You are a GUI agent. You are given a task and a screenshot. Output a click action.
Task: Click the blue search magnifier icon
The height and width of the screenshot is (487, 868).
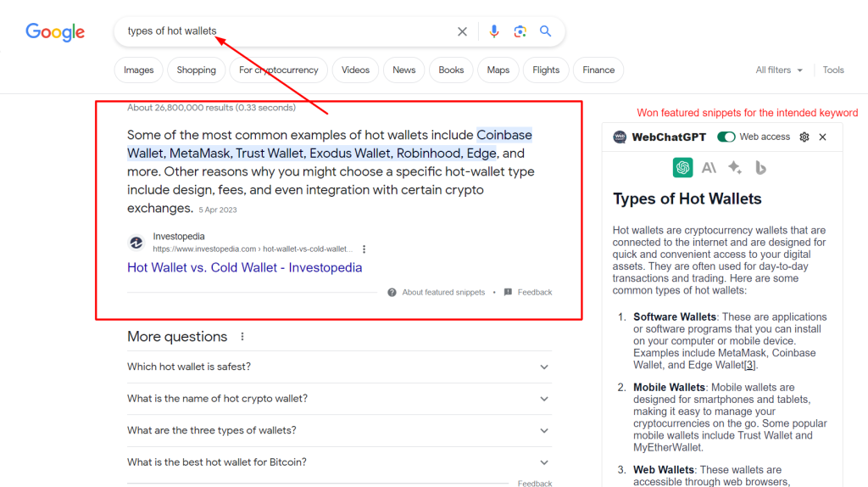(x=545, y=31)
